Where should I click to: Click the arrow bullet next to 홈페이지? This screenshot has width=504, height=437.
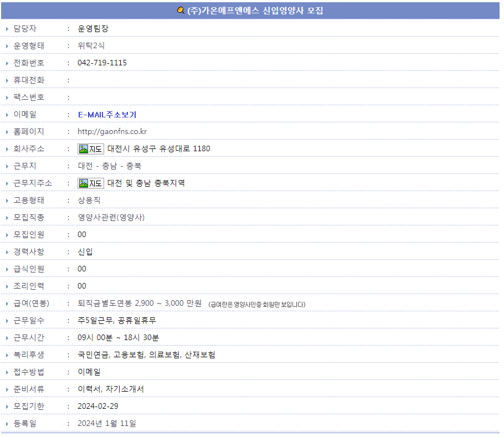click(x=7, y=132)
